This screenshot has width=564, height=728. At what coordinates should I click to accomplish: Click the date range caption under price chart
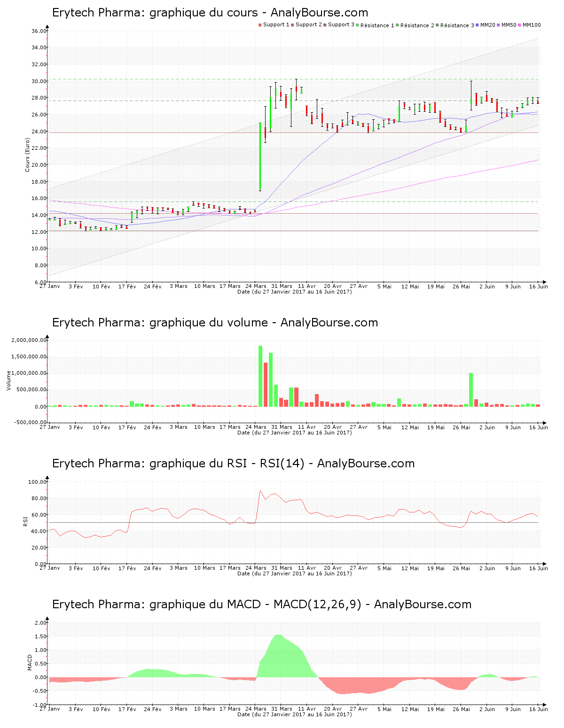point(295,292)
